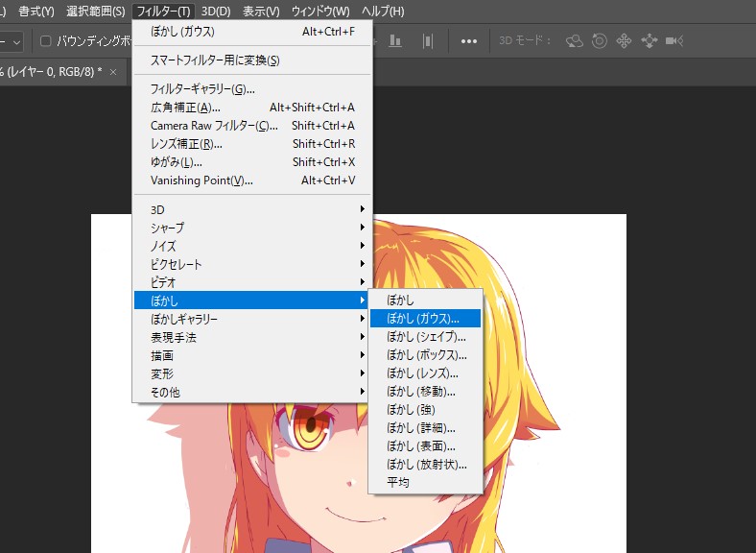Click the align bottom edges icon

click(395, 41)
